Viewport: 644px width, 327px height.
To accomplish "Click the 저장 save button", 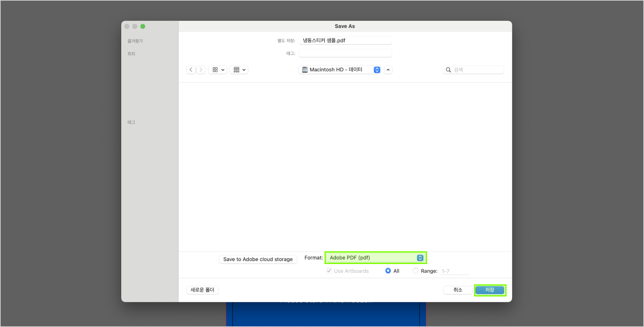I will 490,290.
